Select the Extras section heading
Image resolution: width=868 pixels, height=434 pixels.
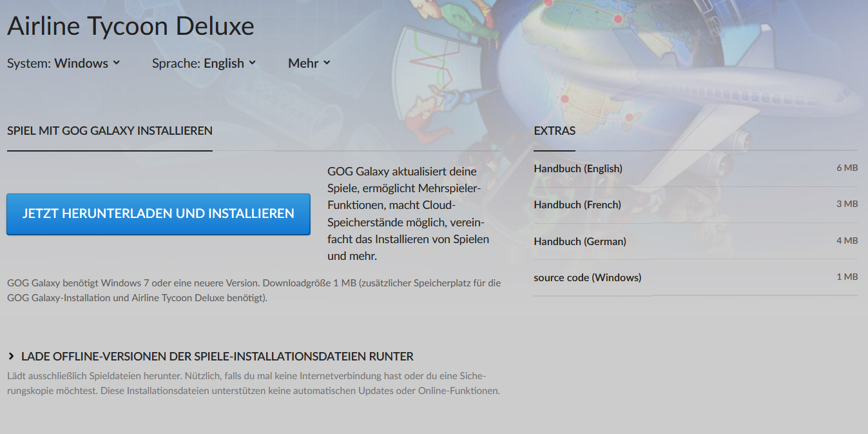tap(555, 131)
